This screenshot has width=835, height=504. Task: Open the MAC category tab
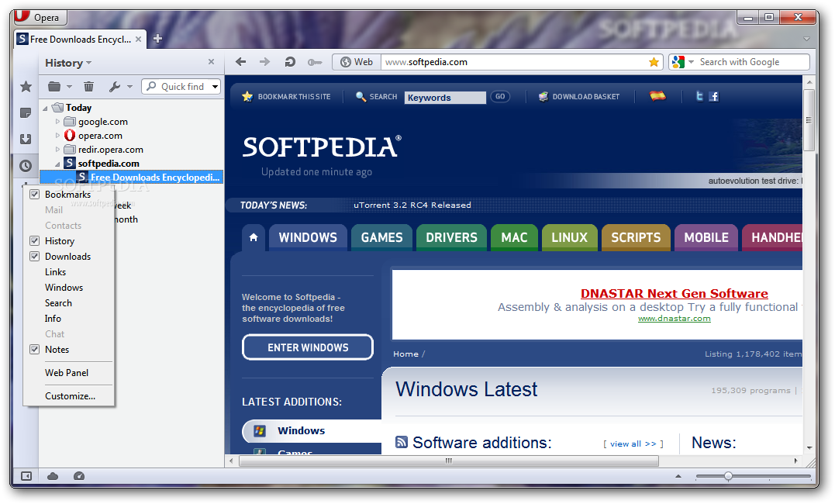515,237
